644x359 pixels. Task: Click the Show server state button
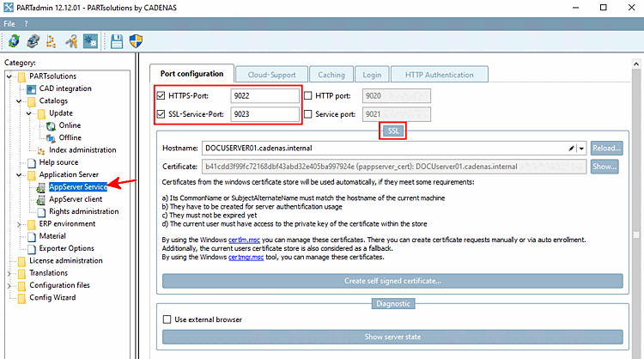click(x=392, y=337)
